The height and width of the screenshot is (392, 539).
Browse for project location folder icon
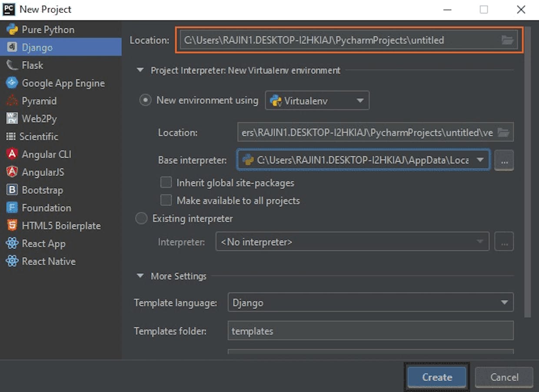pyautogui.click(x=507, y=40)
